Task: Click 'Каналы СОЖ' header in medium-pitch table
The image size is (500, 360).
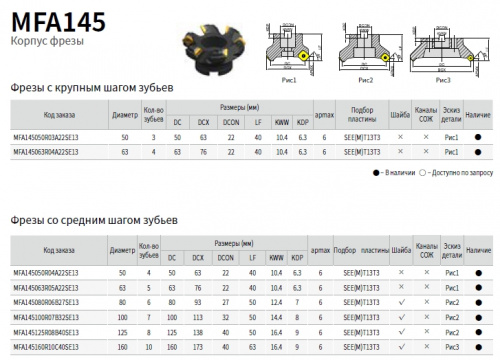Action: click(x=427, y=250)
